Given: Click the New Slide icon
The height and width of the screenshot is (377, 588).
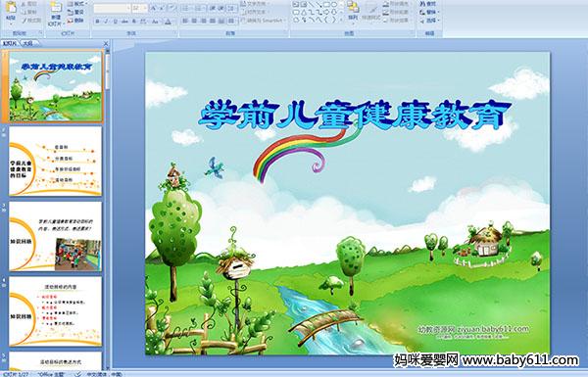Looking at the screenshot, I should coord(56,8).
